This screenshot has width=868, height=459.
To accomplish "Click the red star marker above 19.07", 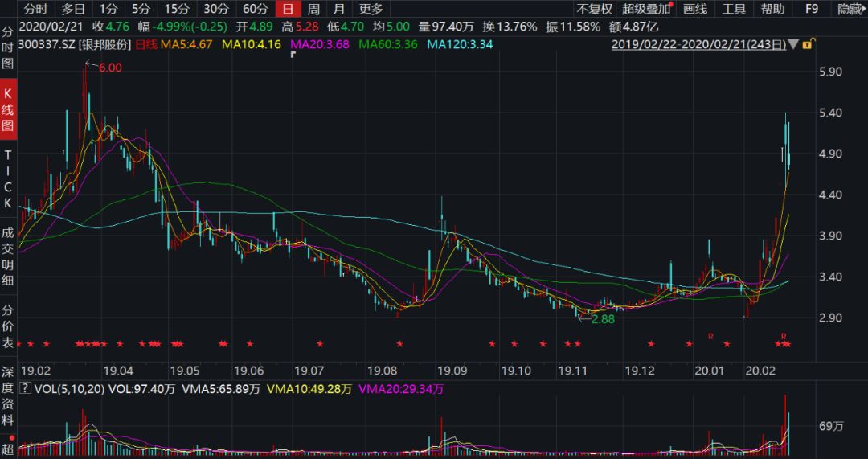I will [320, 344].
